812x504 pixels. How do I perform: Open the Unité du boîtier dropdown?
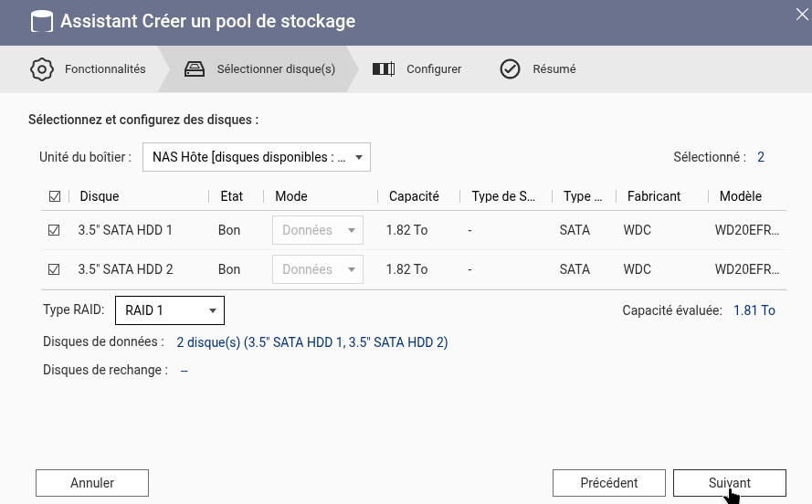coord(257,157)
